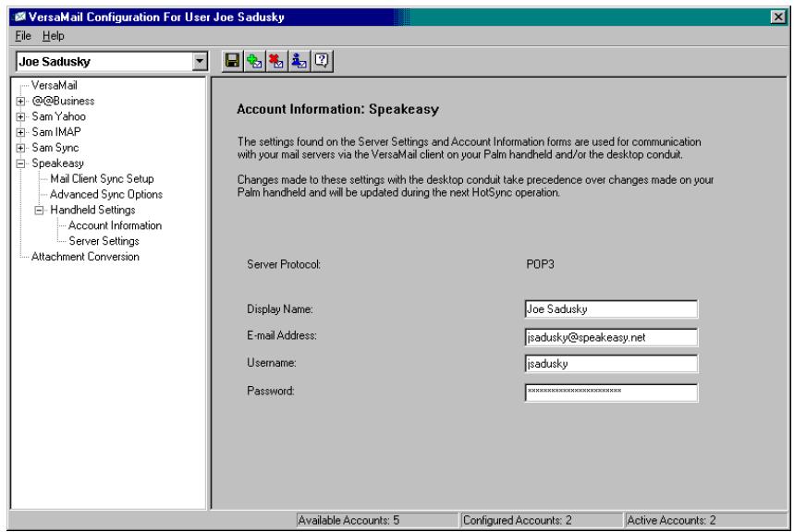The image size is (794, 532).
Task: Click the Account Information: Speakeasy heading
Action: click(x=337, y=109)
